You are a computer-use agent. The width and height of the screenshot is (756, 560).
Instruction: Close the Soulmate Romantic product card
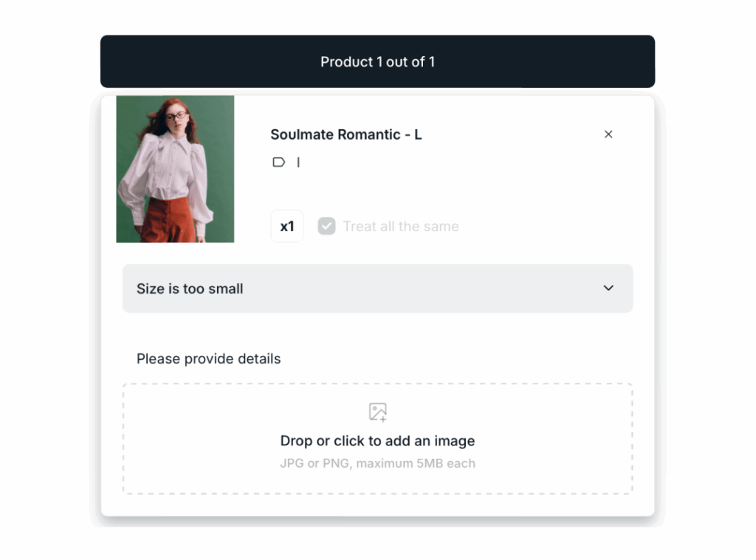[x=608, y=134]
